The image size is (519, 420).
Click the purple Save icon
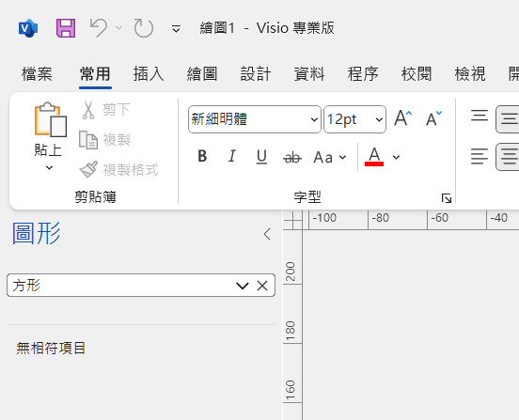[66, 28]
